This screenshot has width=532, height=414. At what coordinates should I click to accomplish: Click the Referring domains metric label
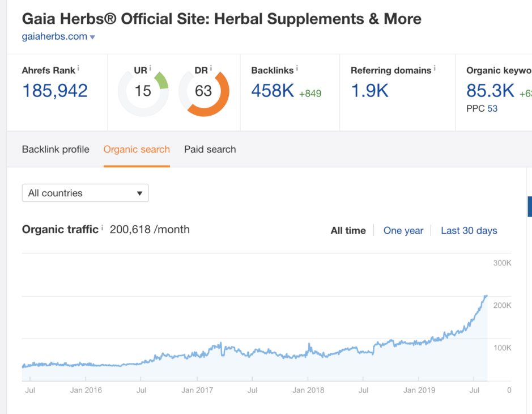[391, 70]
